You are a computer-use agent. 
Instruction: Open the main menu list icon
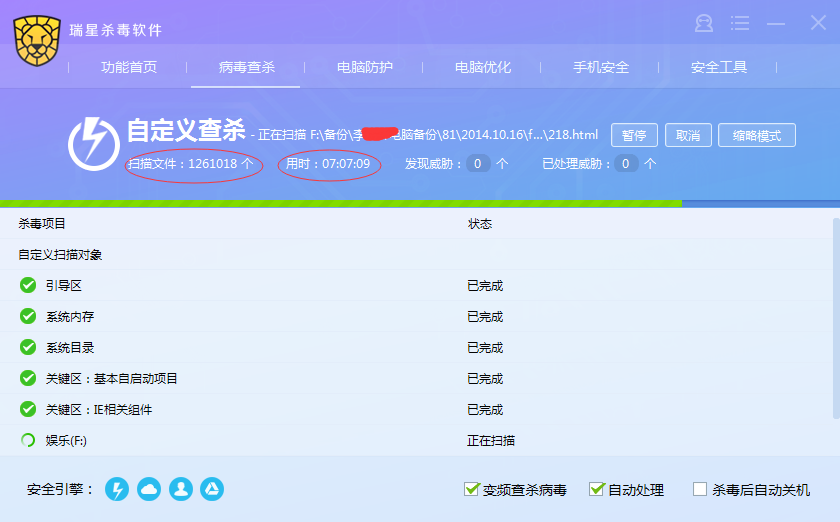click(x=740, y=23)
